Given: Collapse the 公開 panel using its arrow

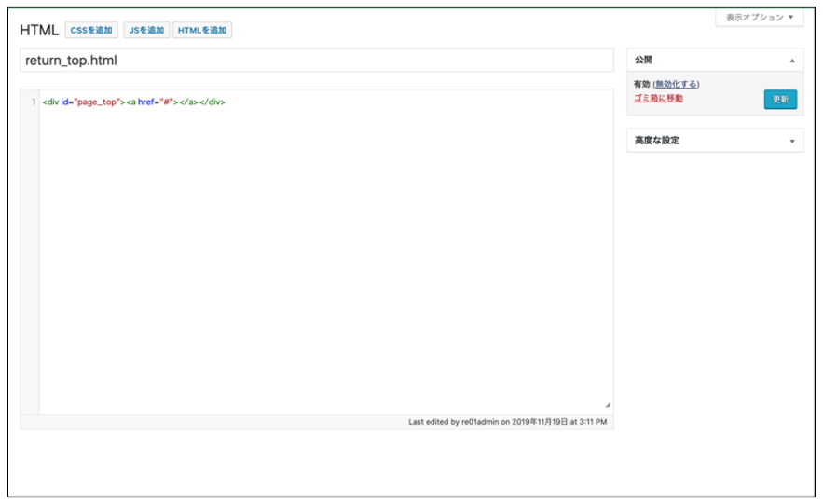Looking at the screenshot, I should click(791, 61).
